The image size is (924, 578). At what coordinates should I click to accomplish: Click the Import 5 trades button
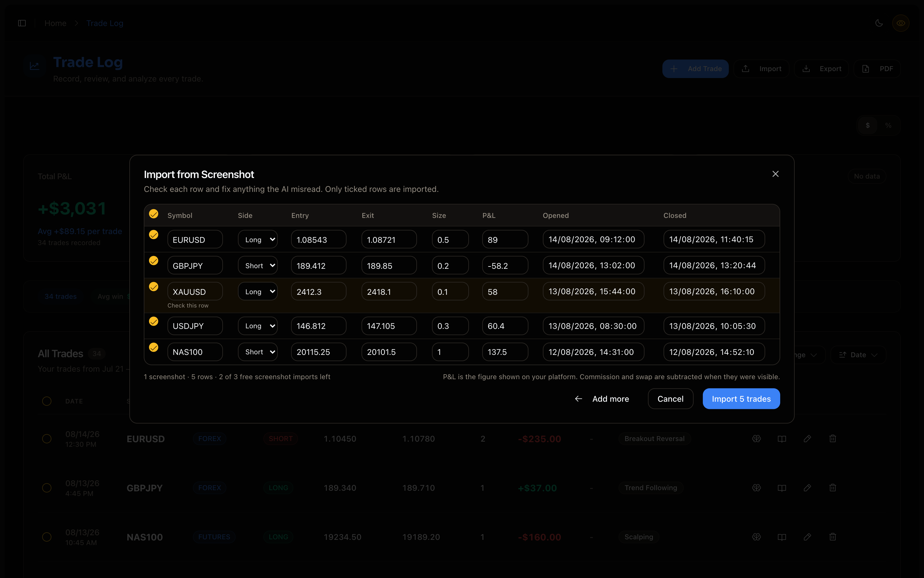click(741, 399)
